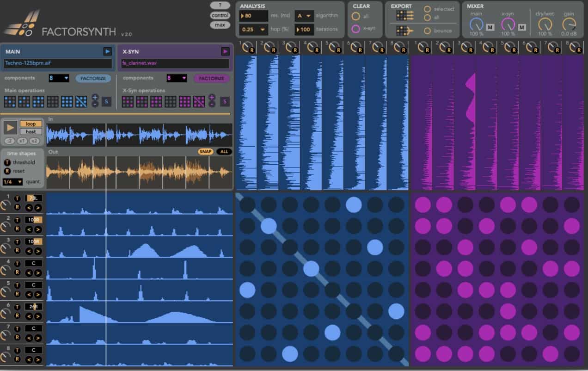Select the 'x-syn' option in the Clear panel
Screen dimensions: 588x371
point(356,29)
